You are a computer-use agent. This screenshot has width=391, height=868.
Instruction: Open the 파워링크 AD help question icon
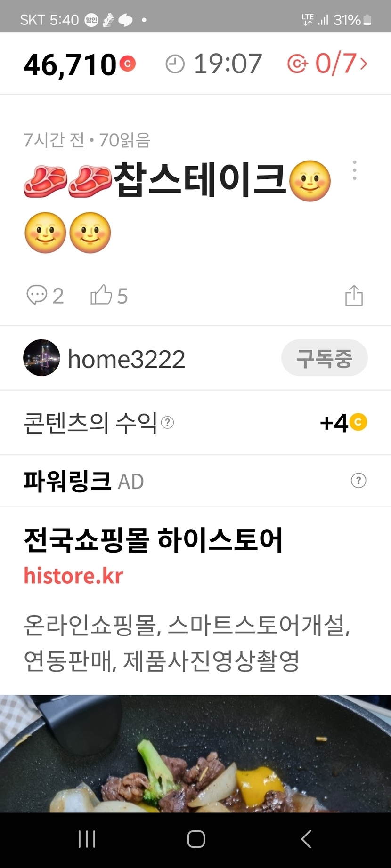[358, 481]
